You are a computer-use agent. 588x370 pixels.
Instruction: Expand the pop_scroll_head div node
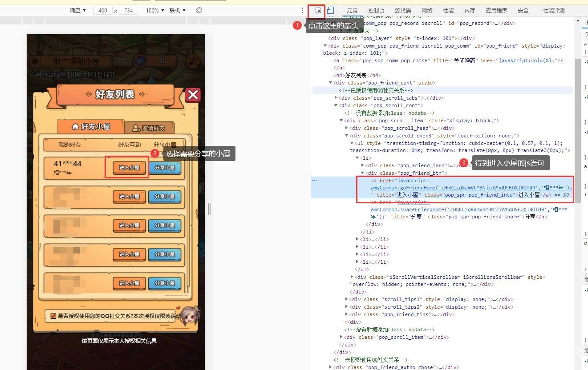pyautogui.click(x=346, y=128)
